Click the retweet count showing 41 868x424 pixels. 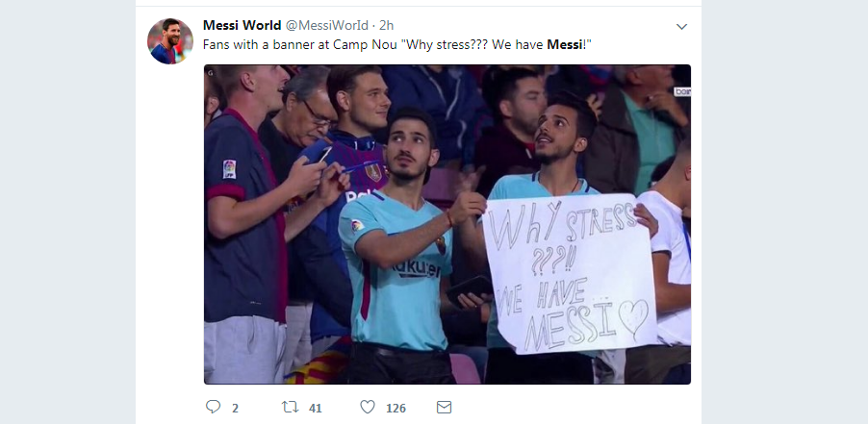[315, 408]
